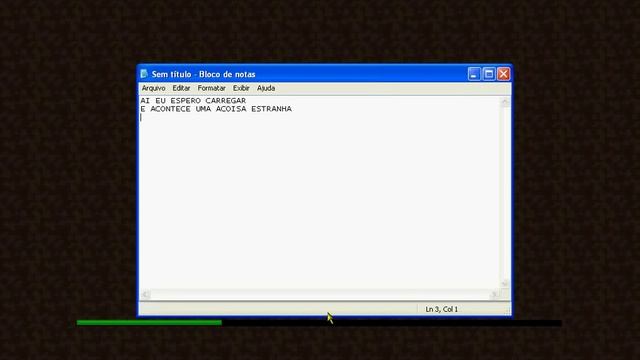Screen dimensions: 640x360
Task: Click the word 'ACONTECE' in the text
Action: [171, 109]
